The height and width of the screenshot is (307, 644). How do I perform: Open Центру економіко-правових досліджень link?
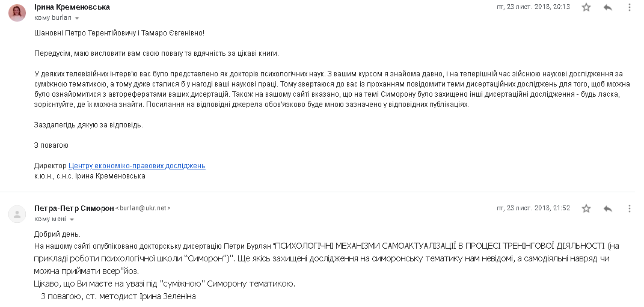pyautogui.click(x=136, y=166)
